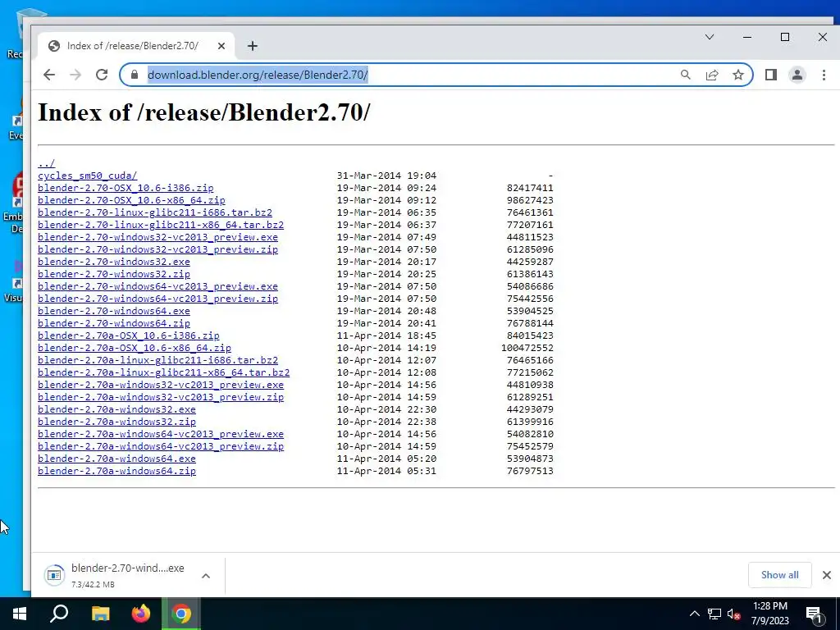The width and height of the screenshot is (840, 630).
Task: Click the forward navigation arrow
Action: coord(75,75)
